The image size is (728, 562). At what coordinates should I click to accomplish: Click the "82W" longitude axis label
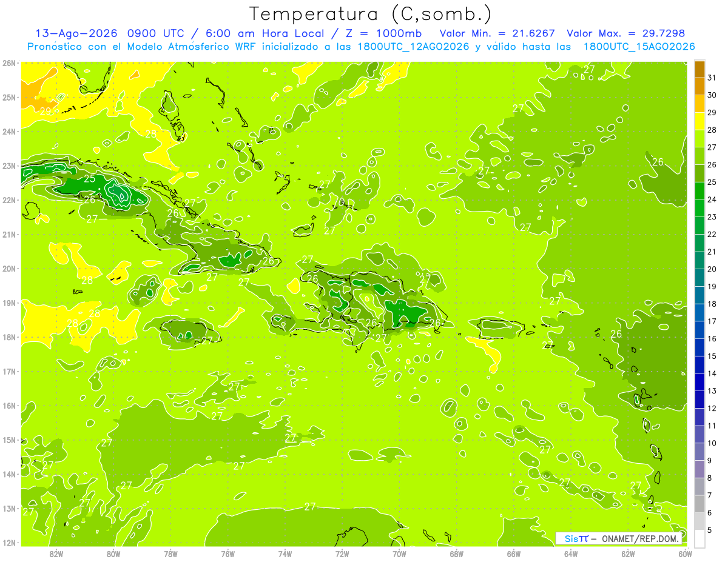(x=56, y=554)
